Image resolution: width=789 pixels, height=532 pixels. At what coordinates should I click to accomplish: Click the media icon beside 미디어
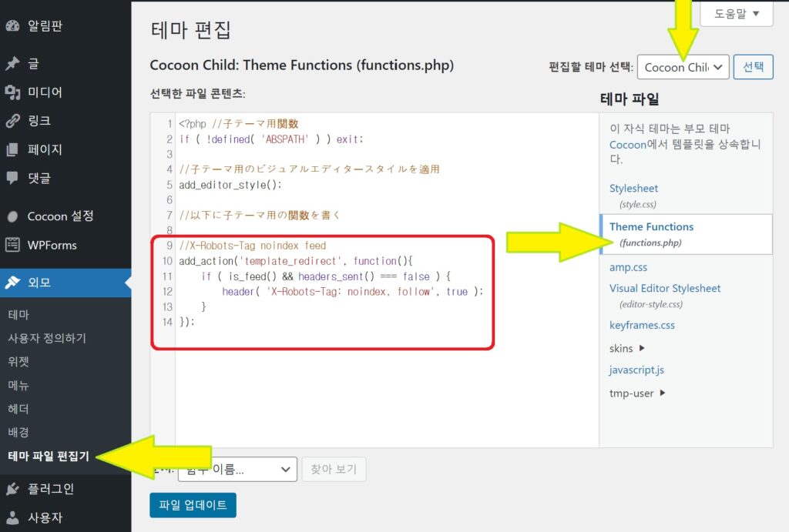pos(12,92)
